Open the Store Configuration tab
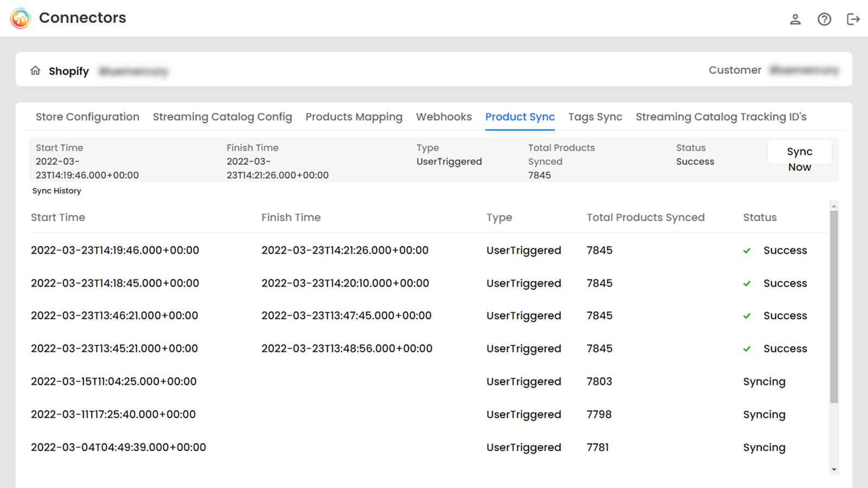Screen dimensions: 868x488 coord(87,117)
